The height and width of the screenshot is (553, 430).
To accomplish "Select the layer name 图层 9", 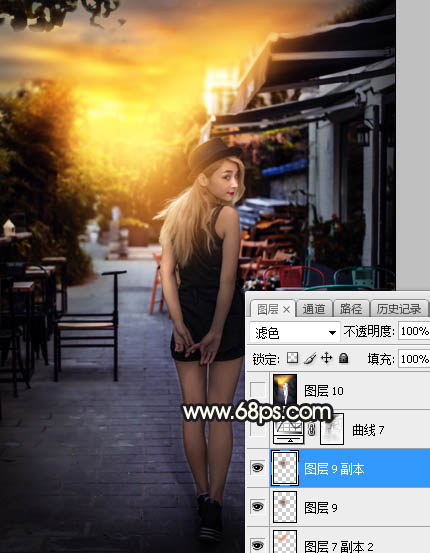I will 321,508.
